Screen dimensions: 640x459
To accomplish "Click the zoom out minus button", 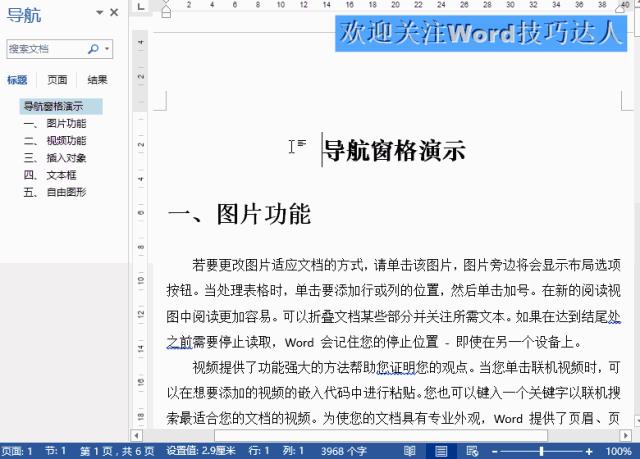I will tap(494, 452).
